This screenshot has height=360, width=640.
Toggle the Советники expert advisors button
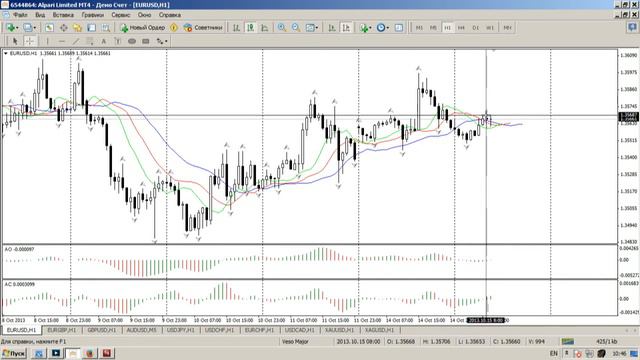pyautogui.click(x=203, y=28)
